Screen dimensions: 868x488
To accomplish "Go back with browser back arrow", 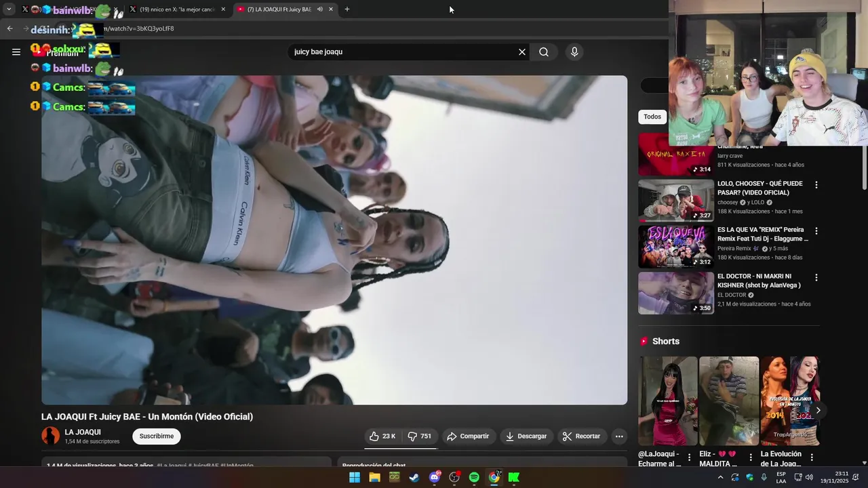I will (x=9, y=28).
